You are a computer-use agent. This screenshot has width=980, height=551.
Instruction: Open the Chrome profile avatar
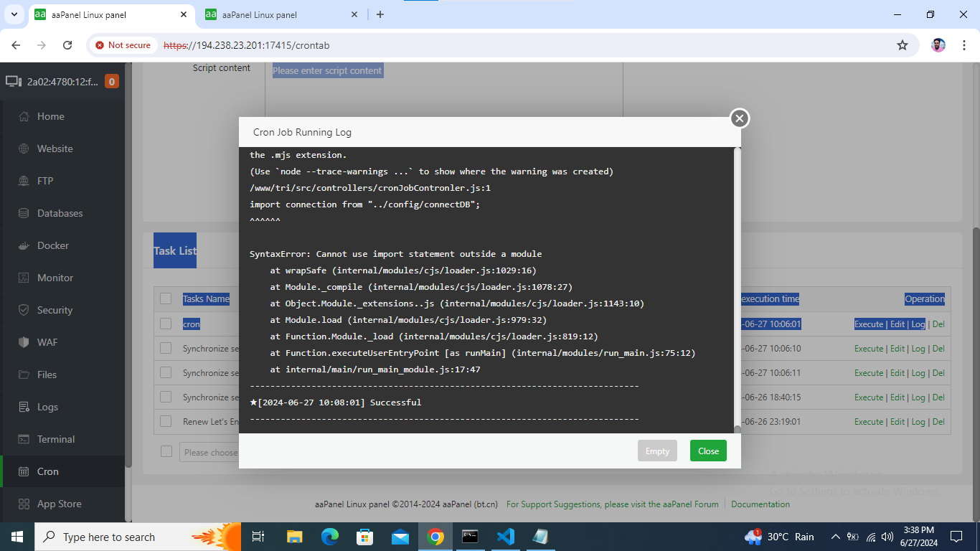tap(938, 45)
